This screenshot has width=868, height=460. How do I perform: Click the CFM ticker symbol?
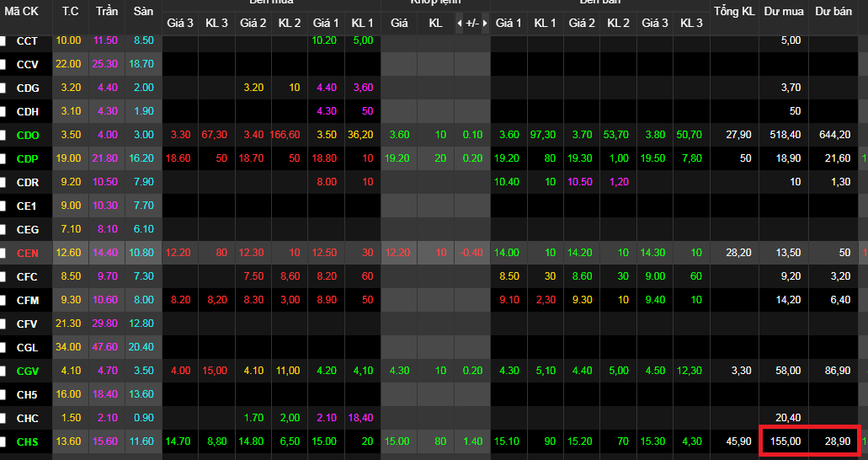click(x=28, y=300)
